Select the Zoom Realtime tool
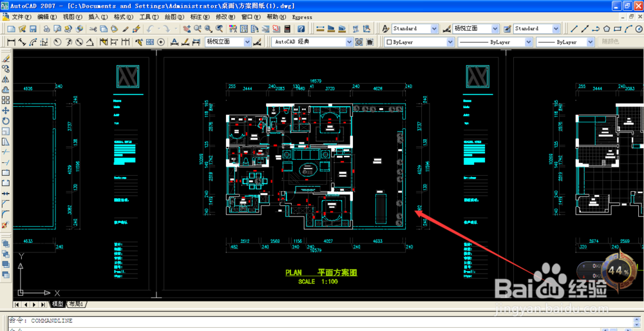 tap(198, 29)
